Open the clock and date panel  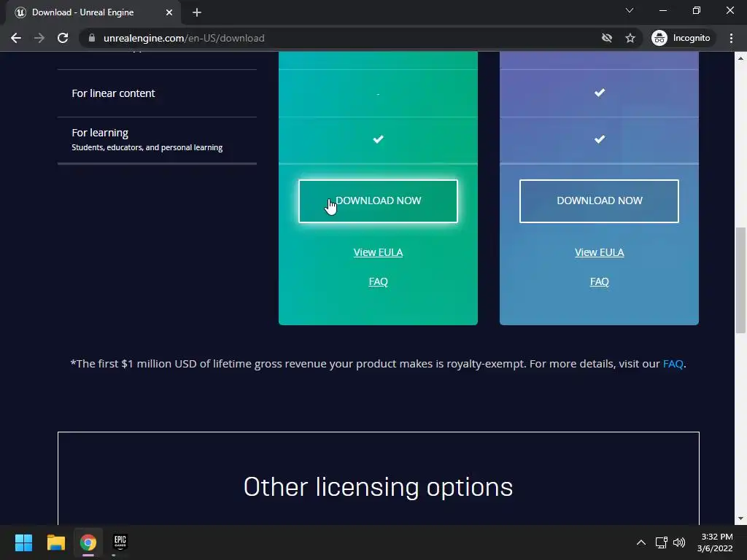click(715, 542)
